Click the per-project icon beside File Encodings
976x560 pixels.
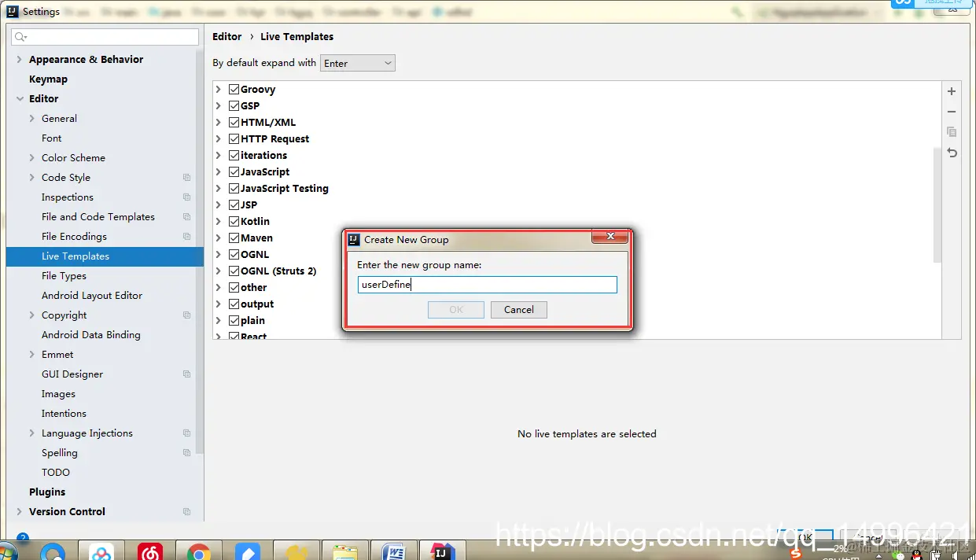(x=186, y=237)
